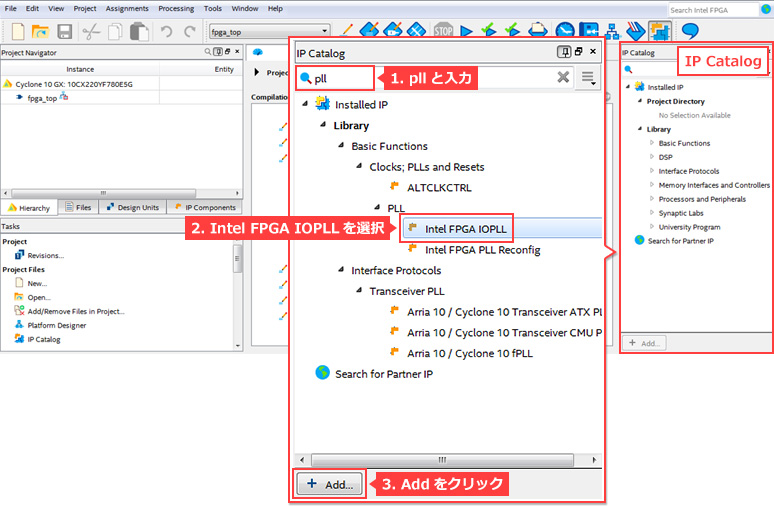Image resolution: width=774 pixels, height=506 pixels.
Task: Click the Paste clipboard toolbar icon
Action: coord(139,32)
